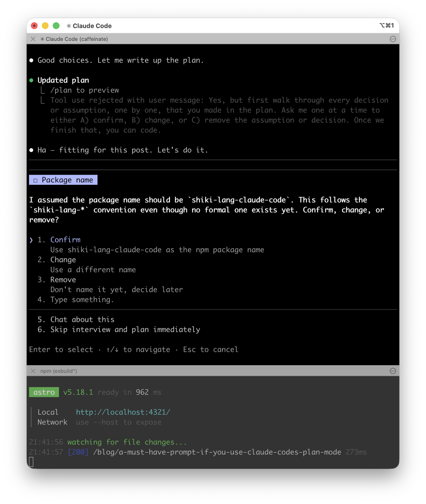Viewport: 426px width, 504px height.
Task: Toggle the Package name checkbox
Action: (35, 180)
